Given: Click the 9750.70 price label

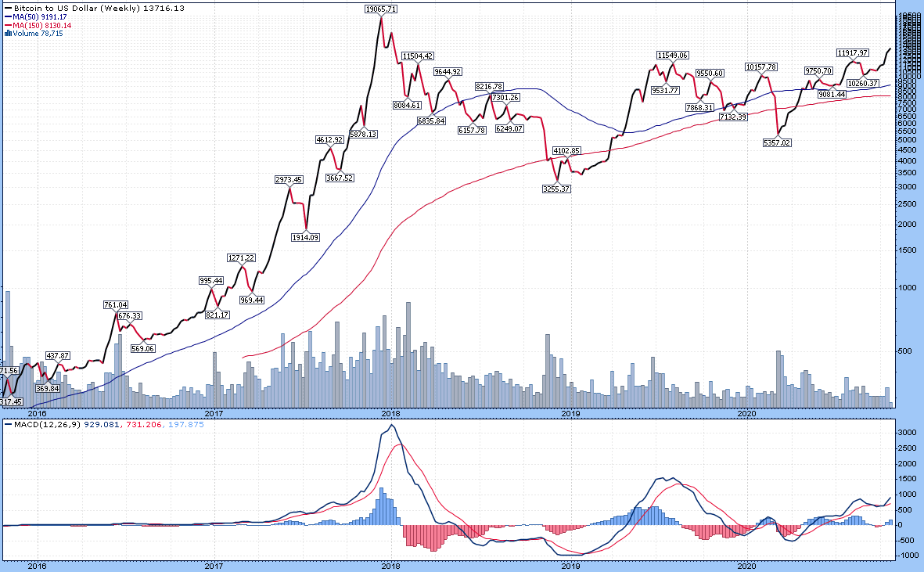Looking at the screenshot, I should tap(818, 70).
